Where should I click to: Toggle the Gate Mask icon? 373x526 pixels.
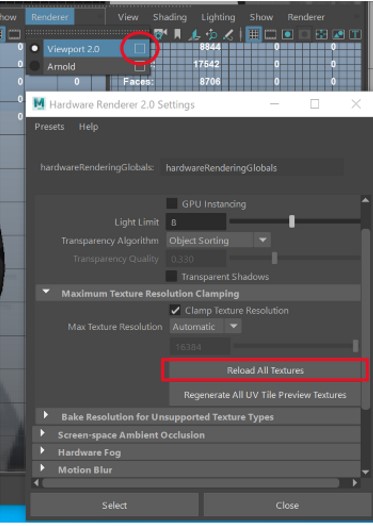coord(304,34)
